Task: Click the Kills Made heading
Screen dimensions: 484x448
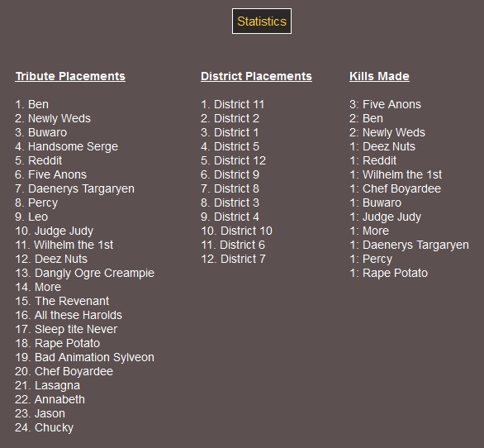Action: tap(379, 76)
